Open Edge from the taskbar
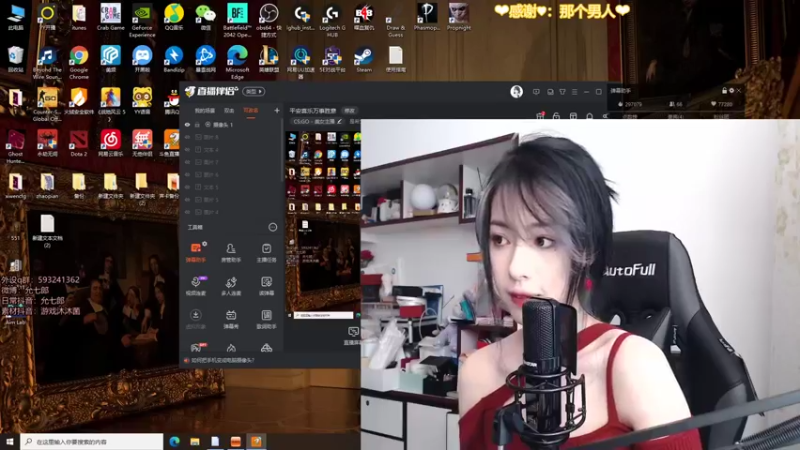The height and width of the screenshot is (450, 800). pyautogui.click(x=174, y=441)
